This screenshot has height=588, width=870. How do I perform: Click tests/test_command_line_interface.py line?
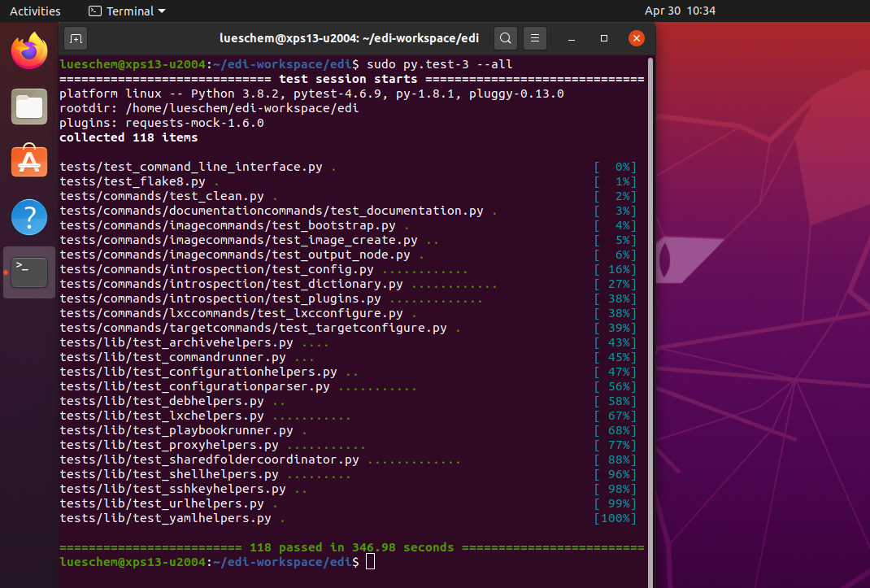pos(347,167)
